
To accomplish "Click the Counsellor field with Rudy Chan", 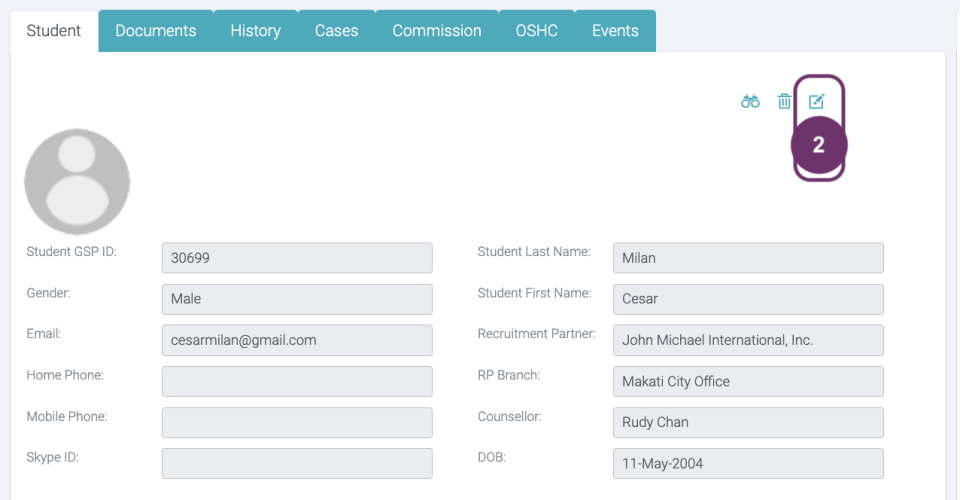I will point(748,422).
